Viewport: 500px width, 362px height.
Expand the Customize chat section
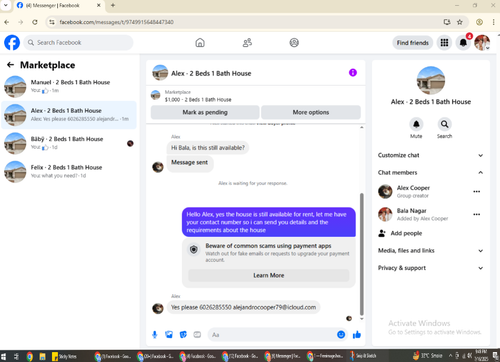click(431, 155)
